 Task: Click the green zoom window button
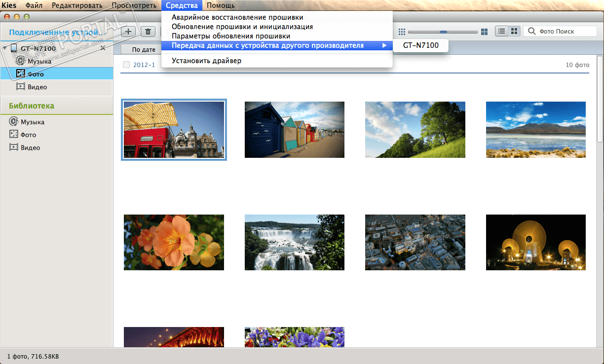(x=26, y=16)
